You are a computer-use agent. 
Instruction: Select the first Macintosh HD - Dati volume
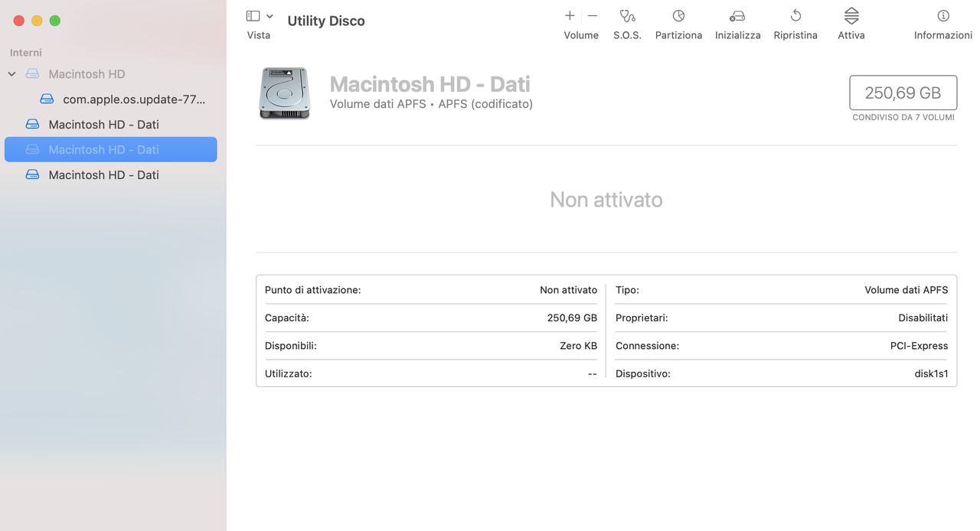(x=111, y=124)
